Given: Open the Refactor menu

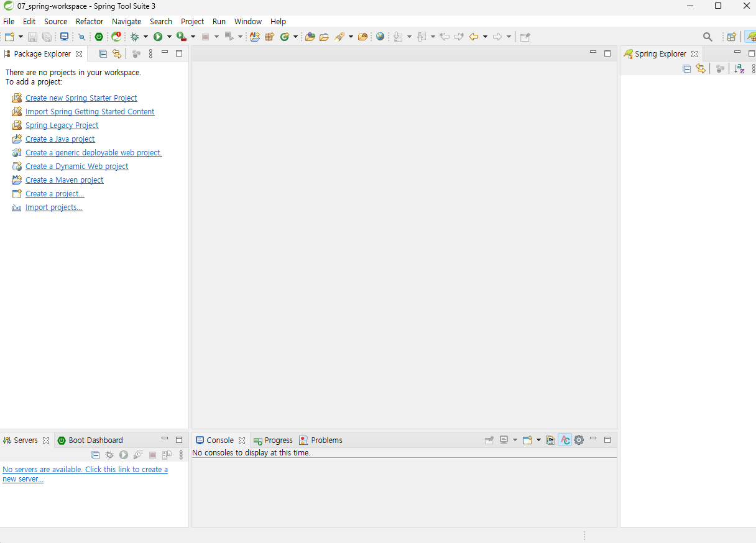Looking at the screenshot, I should pos(90,21).
